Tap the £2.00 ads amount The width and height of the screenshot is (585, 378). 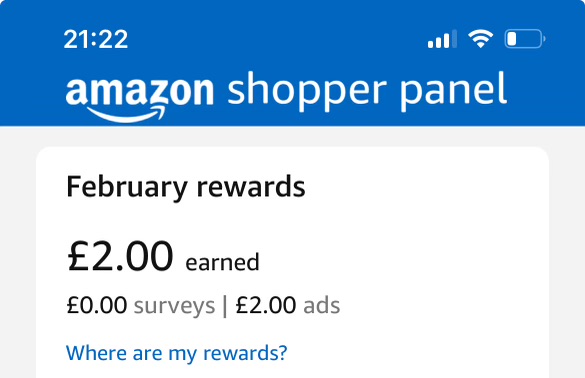tap(266, 305)
